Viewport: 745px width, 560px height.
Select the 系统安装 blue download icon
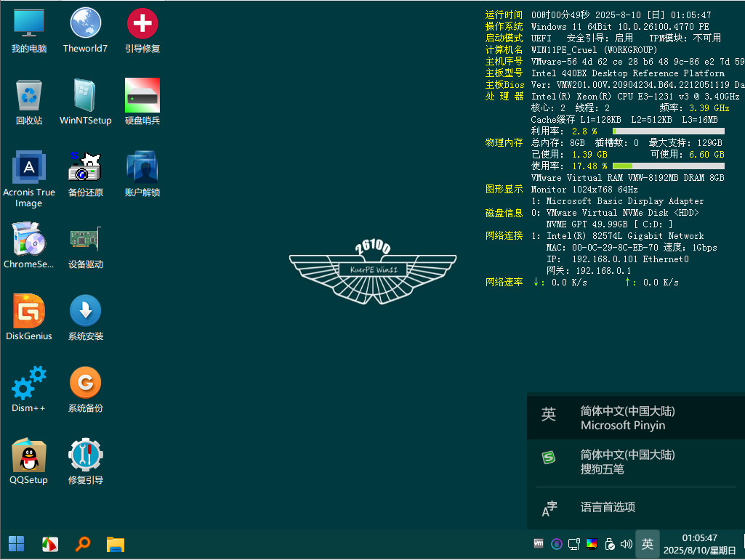(86, 317)
